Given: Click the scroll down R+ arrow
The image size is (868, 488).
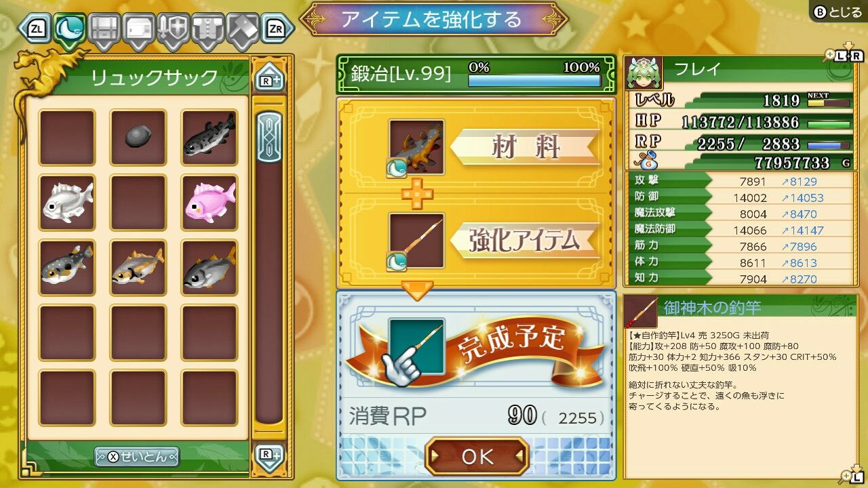Looking at the screenshot, I should (269, 457).
